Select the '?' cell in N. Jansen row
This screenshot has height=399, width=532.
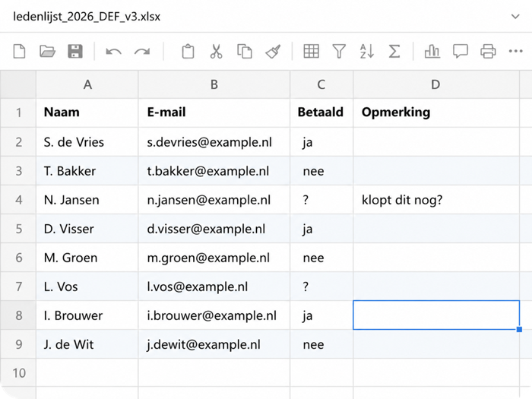321,199
